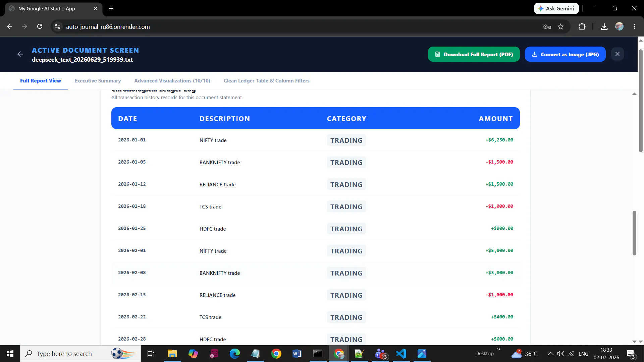Click the date 2026-01-25
This screenshot has width=644, height=362.
coord(132,229)
